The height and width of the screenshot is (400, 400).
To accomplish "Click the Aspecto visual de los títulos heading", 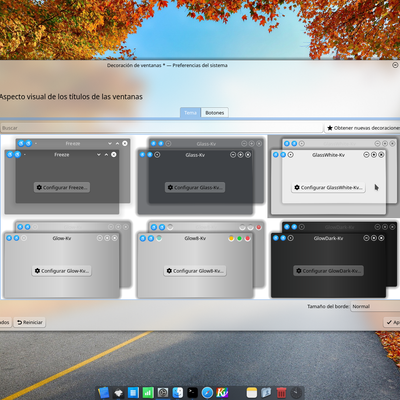I will click(71, 97).
